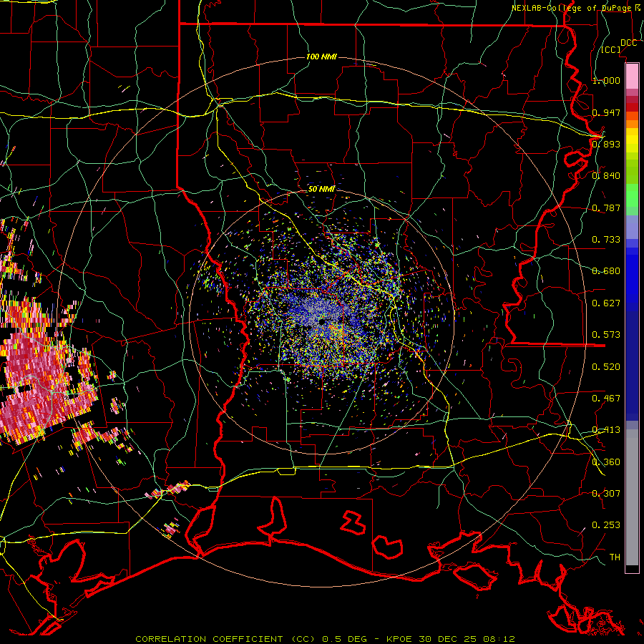Click the 0.520 scale value
644x644 pixels.
tap(606, 367)
